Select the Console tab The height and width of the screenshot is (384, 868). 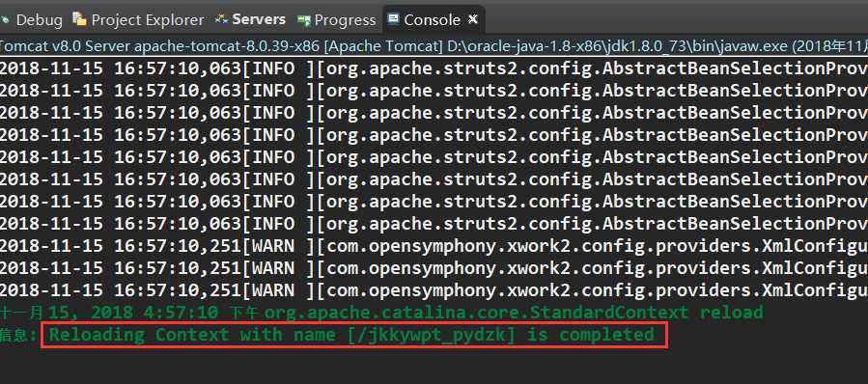pos(432,20)
